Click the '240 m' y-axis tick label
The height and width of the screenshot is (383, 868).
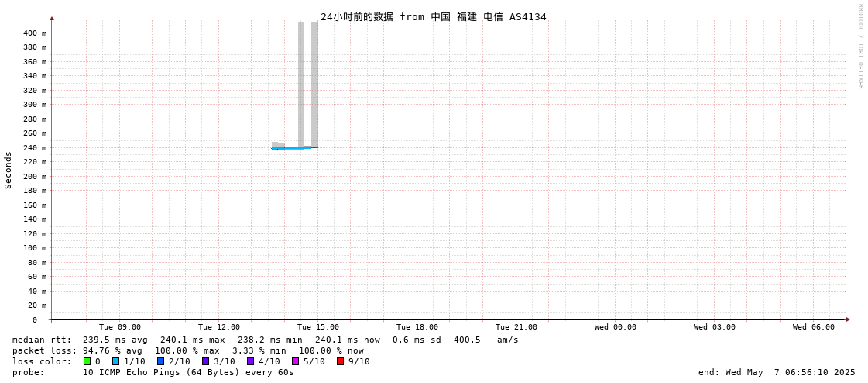point(35,148)
